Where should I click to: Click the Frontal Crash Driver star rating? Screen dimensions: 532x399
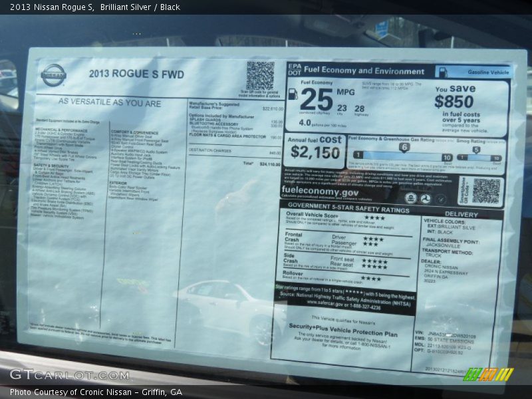pyautogui.click(x=373, y=239)
